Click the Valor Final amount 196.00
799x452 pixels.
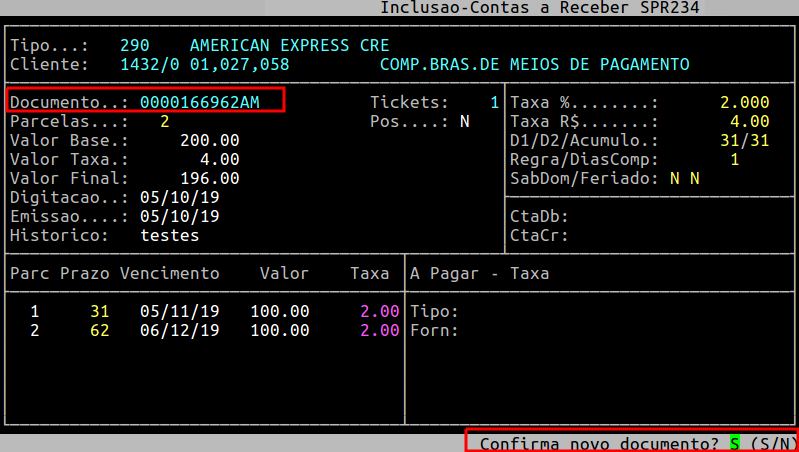(x=209, y=178)
